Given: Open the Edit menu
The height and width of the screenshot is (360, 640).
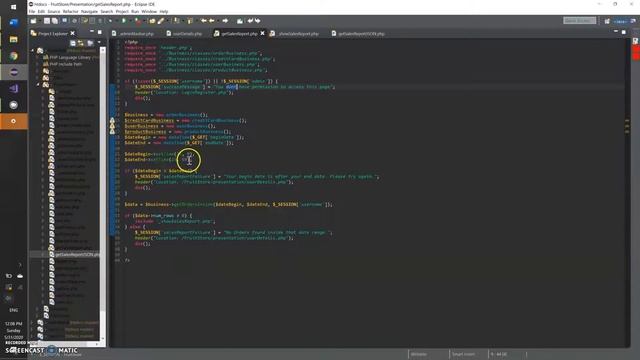Looking at the screenshot, I should pyautogui.click(x=41, y=11).
